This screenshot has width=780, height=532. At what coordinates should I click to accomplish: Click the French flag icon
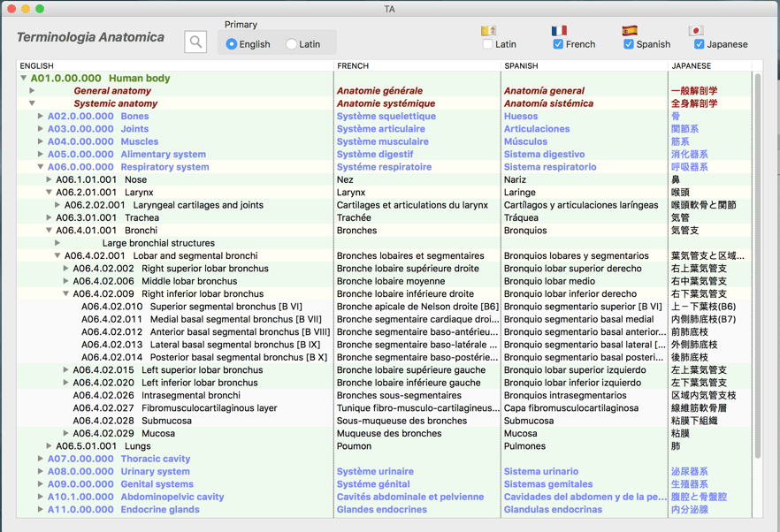click(559, 30)
